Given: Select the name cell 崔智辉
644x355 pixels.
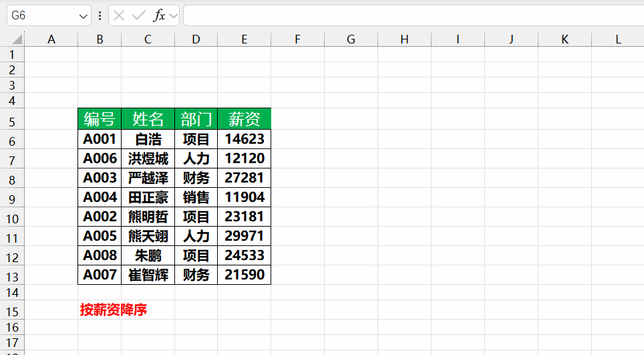Looking at the screenshot, I should point(148,275).
